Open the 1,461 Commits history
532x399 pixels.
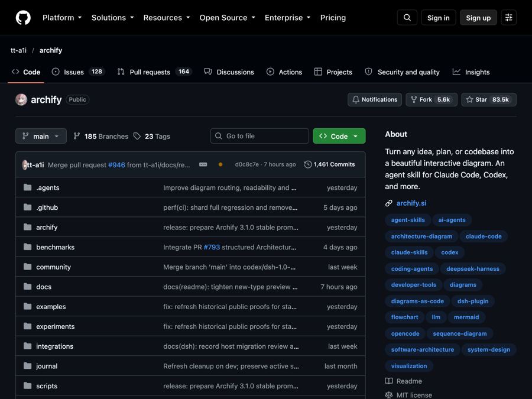pyautogui.click(x=329, y=164)
